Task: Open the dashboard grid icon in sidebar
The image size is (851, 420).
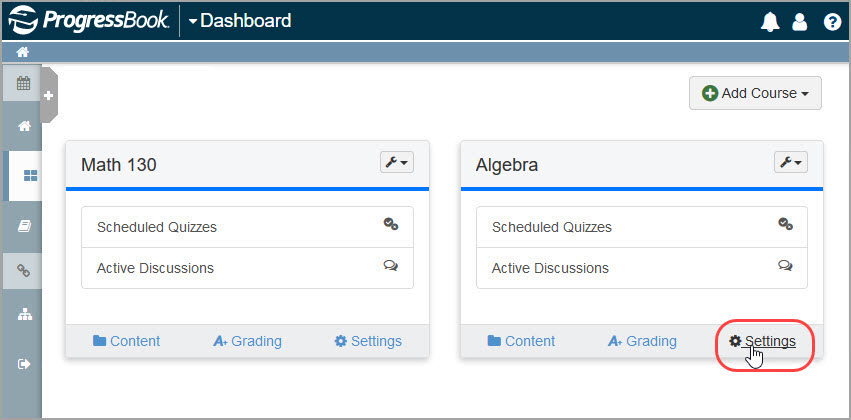Action: point(30,175)
